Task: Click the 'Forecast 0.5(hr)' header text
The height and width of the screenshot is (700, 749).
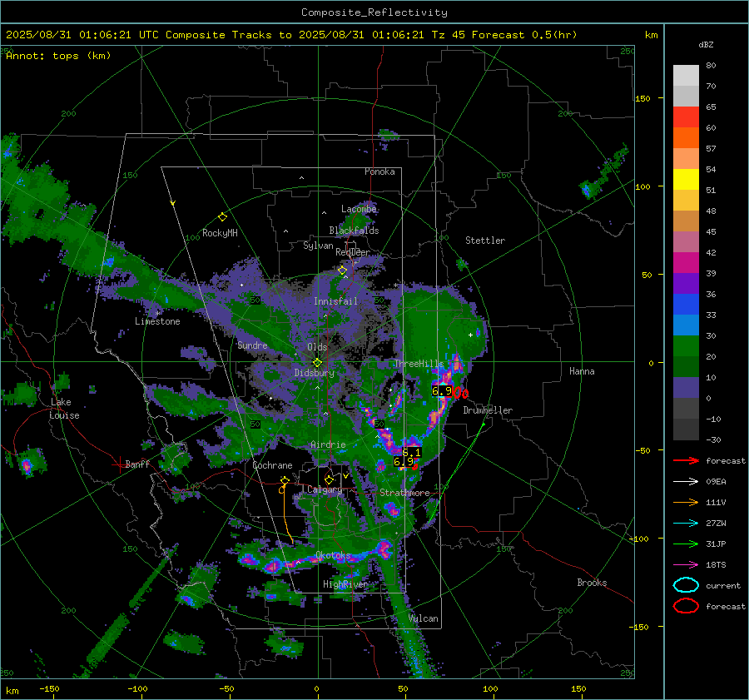Action: pos(524,35)
